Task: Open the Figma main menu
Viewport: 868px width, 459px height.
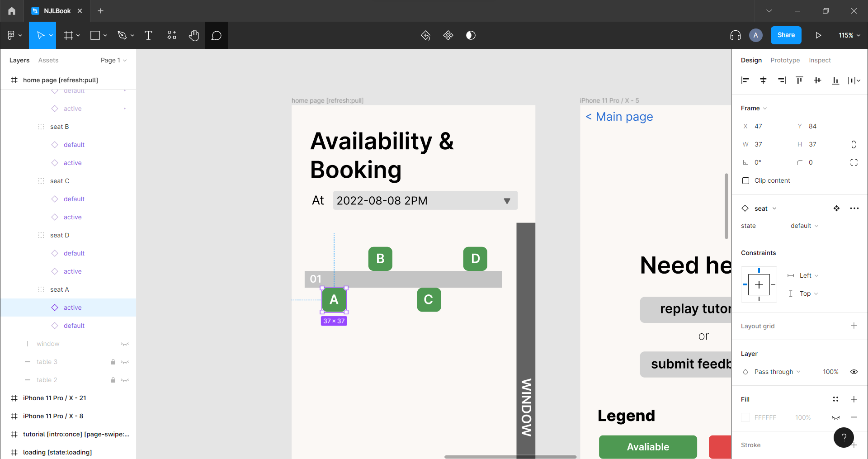Action: (x=14, y=35)
